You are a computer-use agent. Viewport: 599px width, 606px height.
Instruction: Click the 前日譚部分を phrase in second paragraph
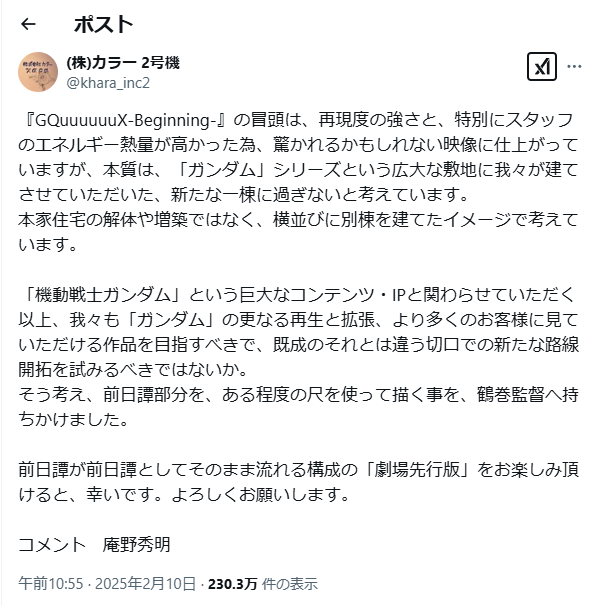[x=154, y=395]
